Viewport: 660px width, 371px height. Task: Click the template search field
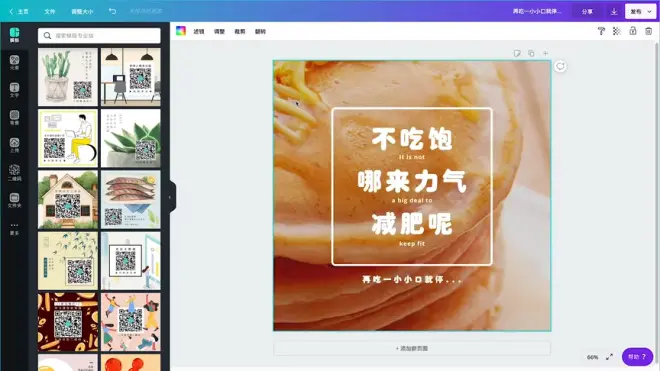tap(99, 36)
